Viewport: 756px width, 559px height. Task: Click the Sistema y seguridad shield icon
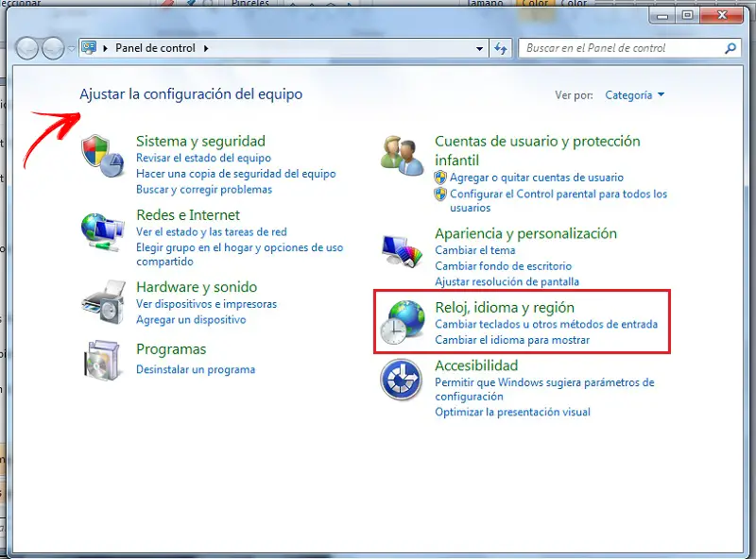[102, 156]
